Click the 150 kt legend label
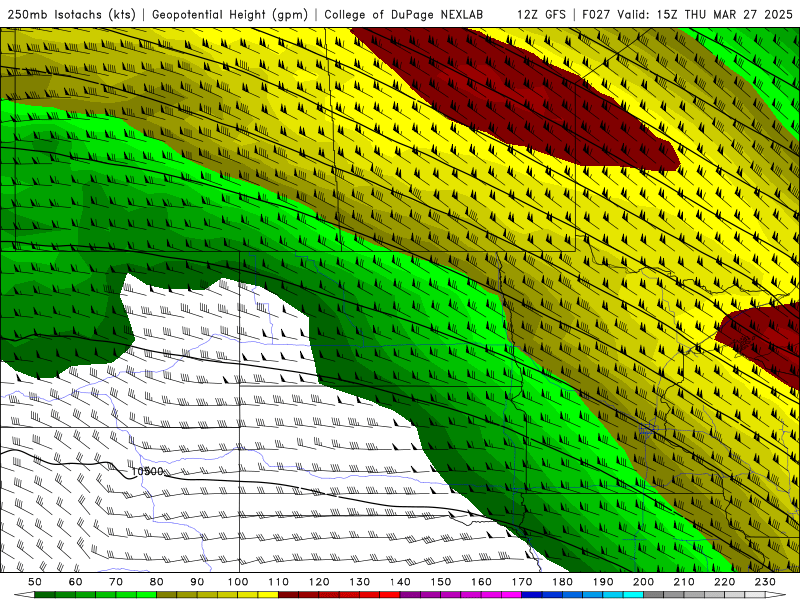800x600 pixels. click(x=441, y=582)
